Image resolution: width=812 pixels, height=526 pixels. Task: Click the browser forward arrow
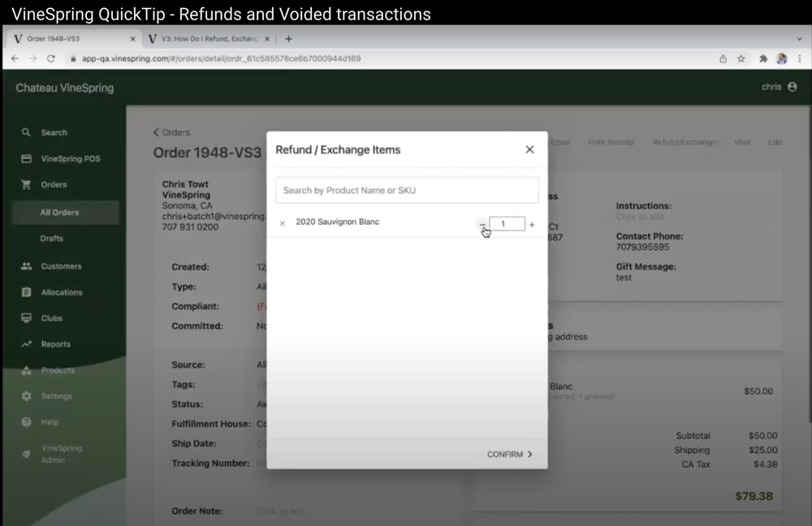tap(32, 58)
